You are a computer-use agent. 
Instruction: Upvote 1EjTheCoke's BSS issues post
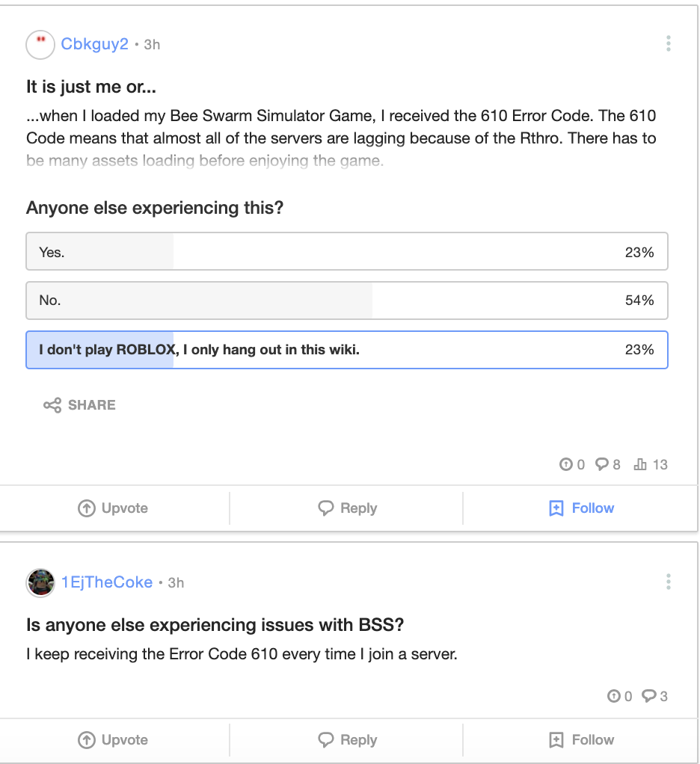point(114,740)
